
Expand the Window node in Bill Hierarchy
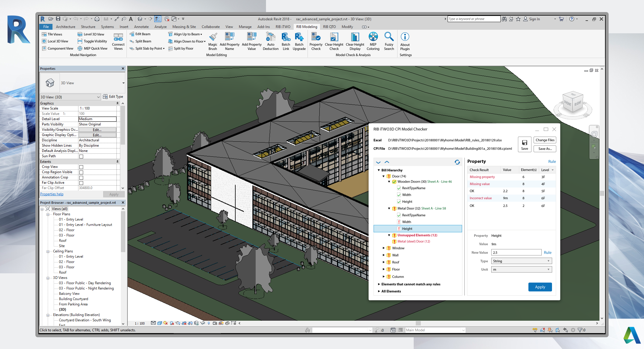[x=383, y=248]
